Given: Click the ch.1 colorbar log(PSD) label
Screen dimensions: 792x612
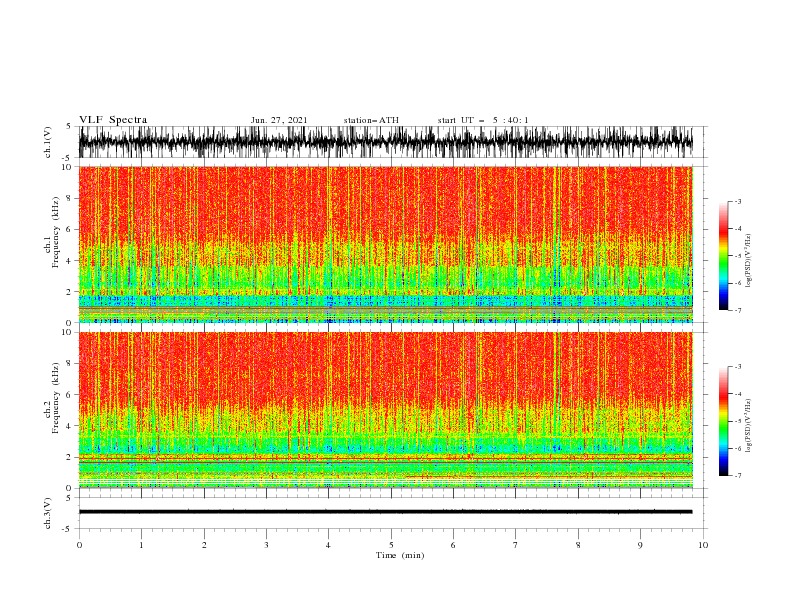Looking at the screenshot, I should coord(748,261).
